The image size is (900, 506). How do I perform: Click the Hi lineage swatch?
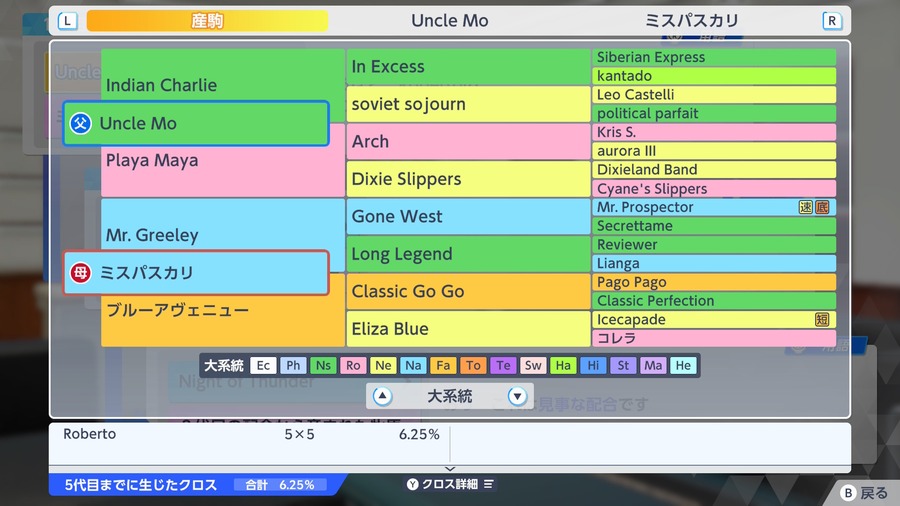[x=593, y=365]
